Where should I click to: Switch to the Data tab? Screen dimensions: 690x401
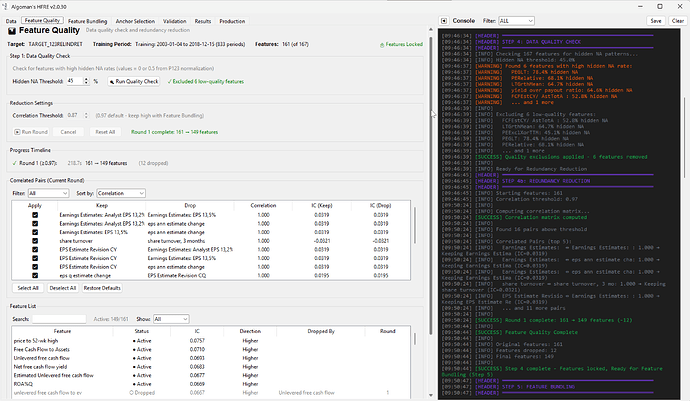click(x=11, y=21)
